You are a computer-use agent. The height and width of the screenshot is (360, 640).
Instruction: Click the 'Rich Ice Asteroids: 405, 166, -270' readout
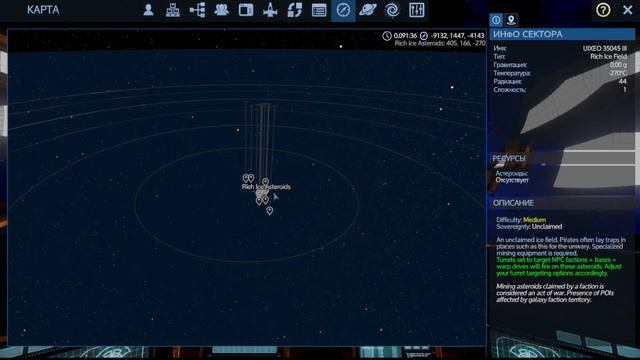click(x=440, y=43)
